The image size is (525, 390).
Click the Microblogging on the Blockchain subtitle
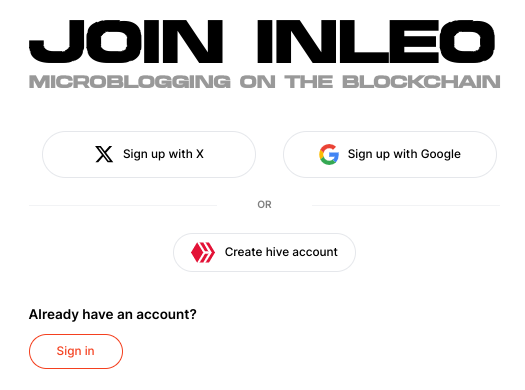pos(265,82)
